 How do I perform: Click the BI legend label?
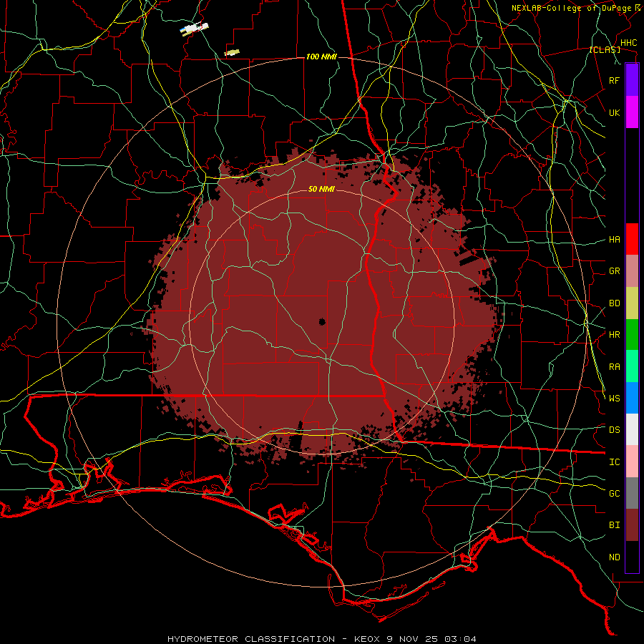[614, 525]
